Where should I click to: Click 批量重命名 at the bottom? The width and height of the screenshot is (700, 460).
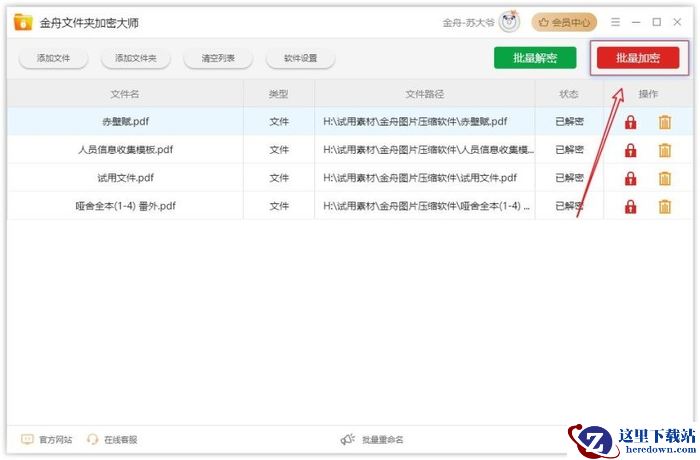372,439
